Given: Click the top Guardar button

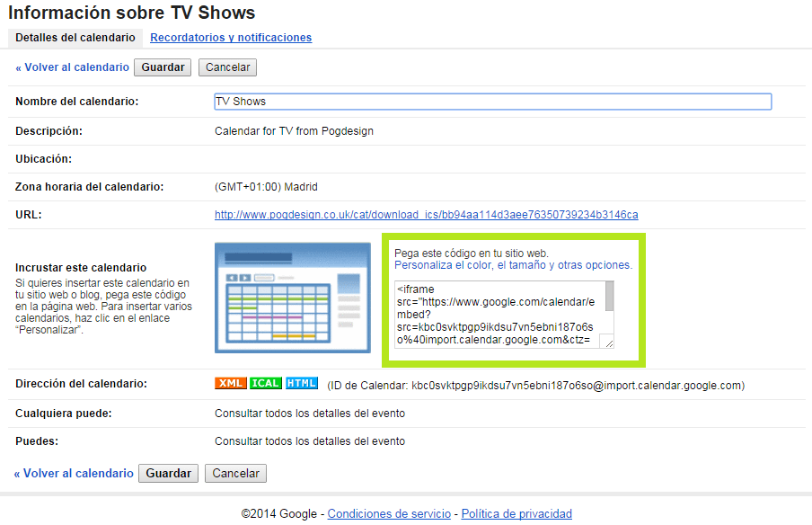Looking at the screenshot, I should pyautogui.click(x=163, y=67).
